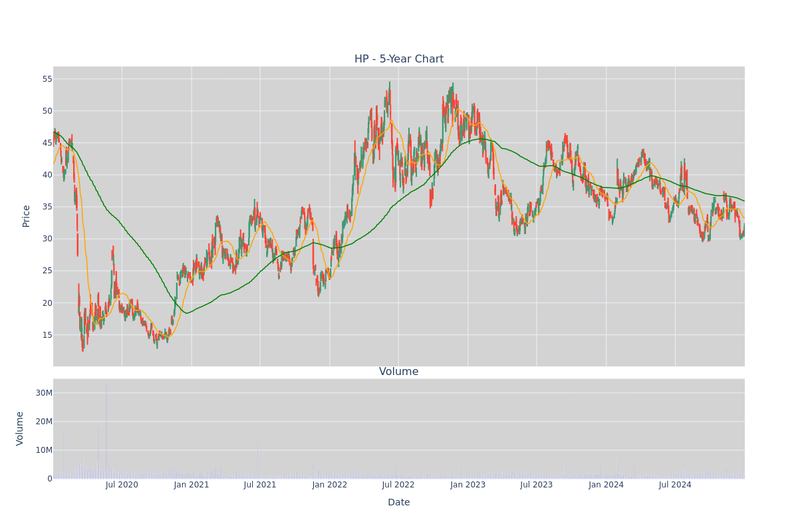Click the rotated "Volume" y-axis label
Screen dimensions: 798x532
click(20, 428)
